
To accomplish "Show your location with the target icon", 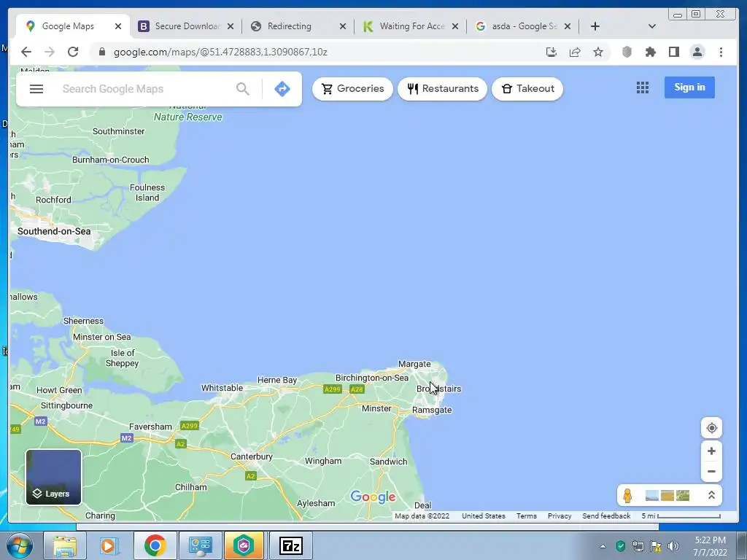I will 711,428.
